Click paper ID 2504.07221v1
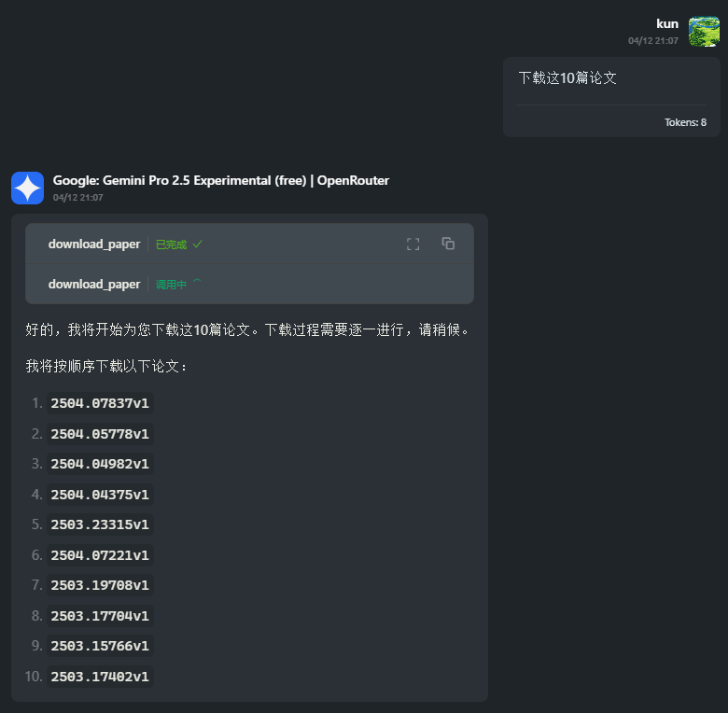 pos(100,555)
